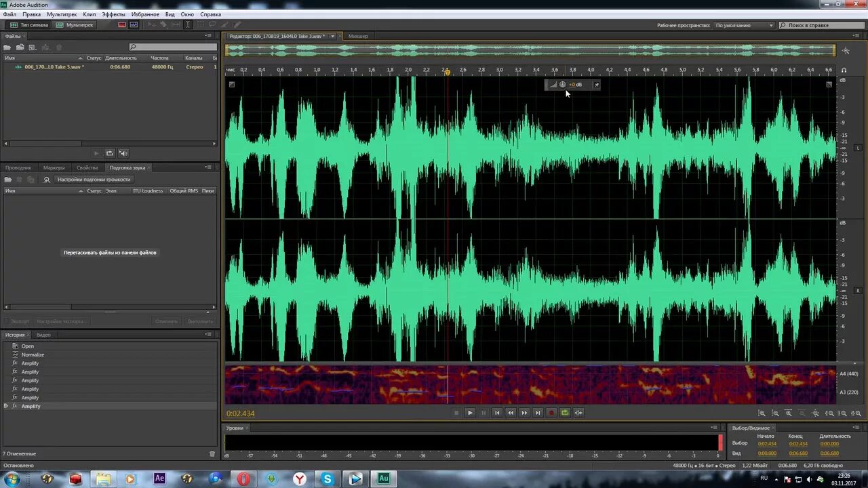Click the red Record button
This screenshot has height=488, width=868.
(551, 412)
